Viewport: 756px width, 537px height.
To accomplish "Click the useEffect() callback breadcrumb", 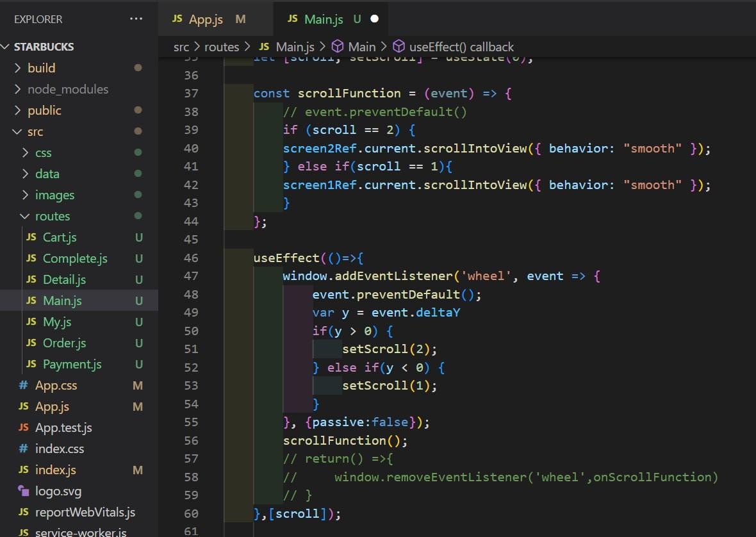I will coord(461,47).
